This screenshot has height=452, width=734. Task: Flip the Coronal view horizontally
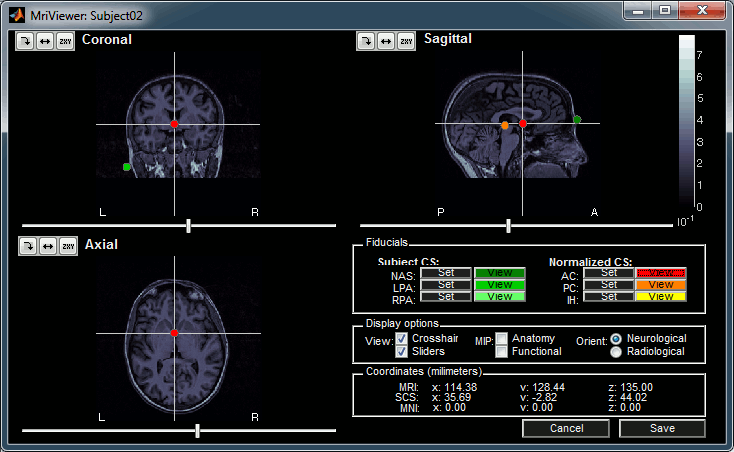pos(47,41)
